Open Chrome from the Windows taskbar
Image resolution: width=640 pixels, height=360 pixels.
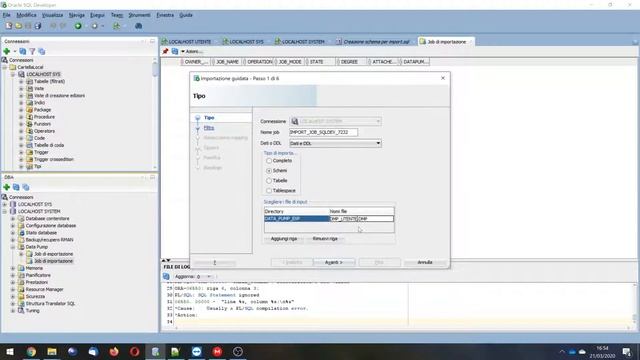31,351
